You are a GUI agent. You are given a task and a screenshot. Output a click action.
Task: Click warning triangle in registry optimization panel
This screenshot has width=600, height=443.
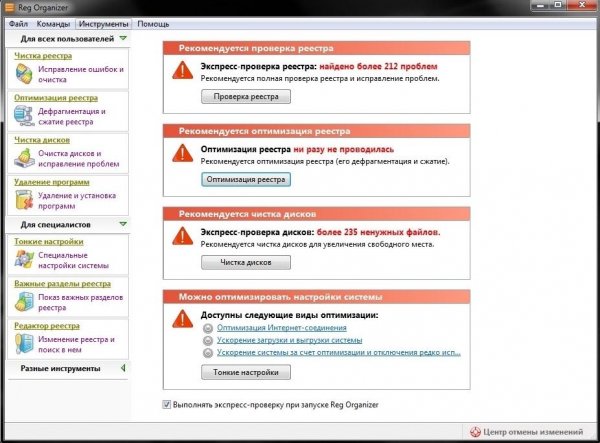pos(183,153)
